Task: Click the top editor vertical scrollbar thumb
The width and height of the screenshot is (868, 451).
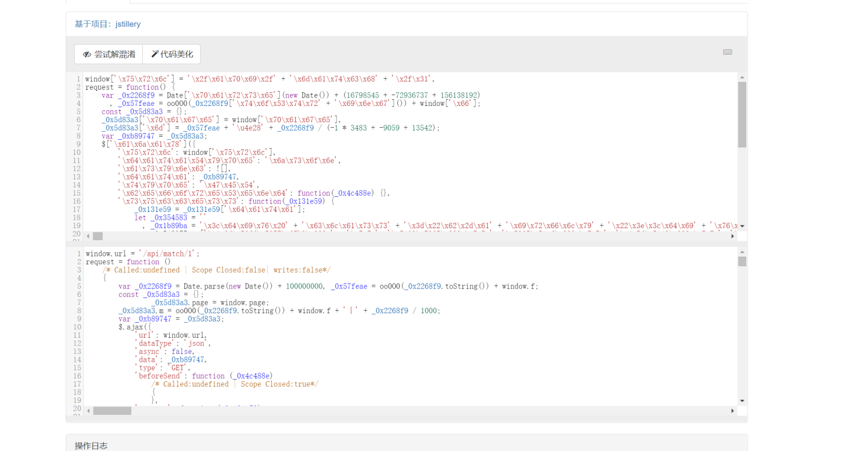Action: click(x=742, y=114)
